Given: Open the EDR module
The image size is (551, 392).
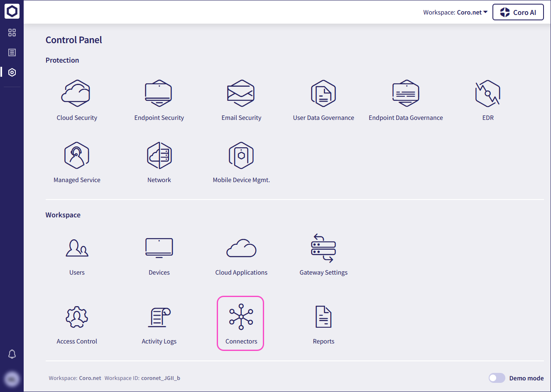Looking at the screenshot, I should tap(487, 94).
